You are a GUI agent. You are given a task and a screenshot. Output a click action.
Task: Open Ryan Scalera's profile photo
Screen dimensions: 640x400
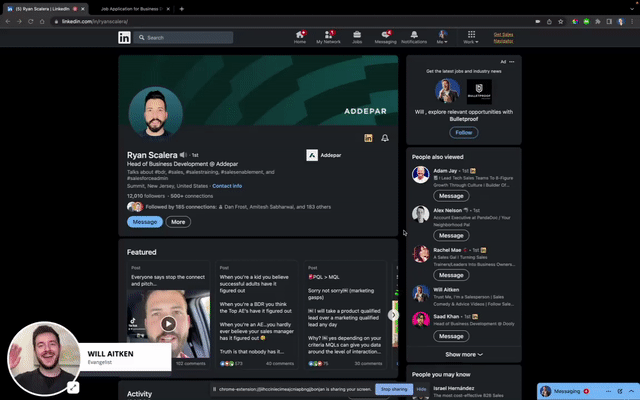click(155, 112)
